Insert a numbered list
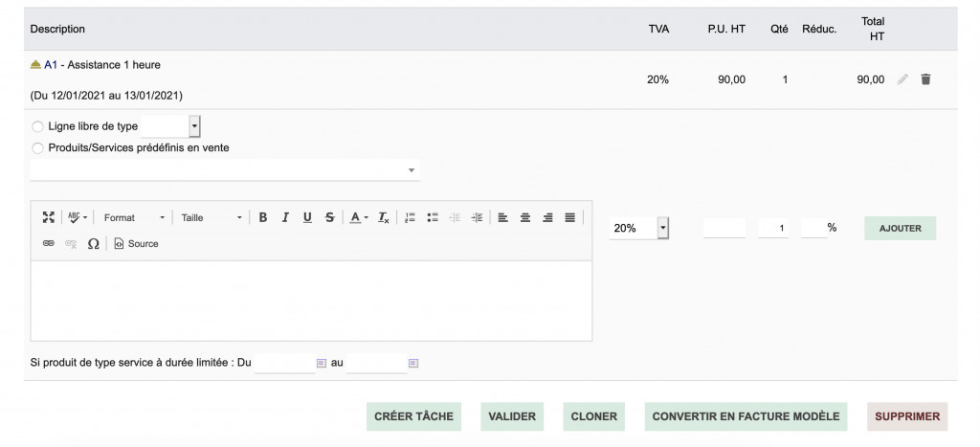 tap(411, 217)
